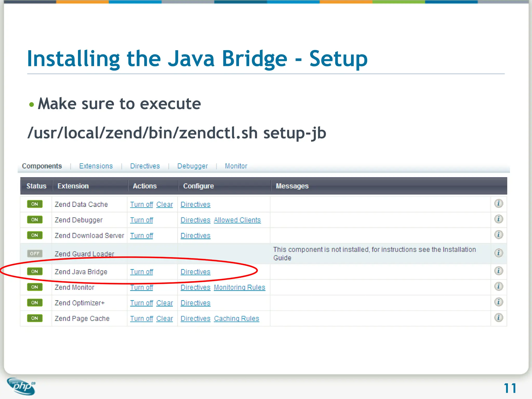This screenshot has width=532, height=399.
Task: Select the Zend Download Server extension name
Action: pos(89,236)
